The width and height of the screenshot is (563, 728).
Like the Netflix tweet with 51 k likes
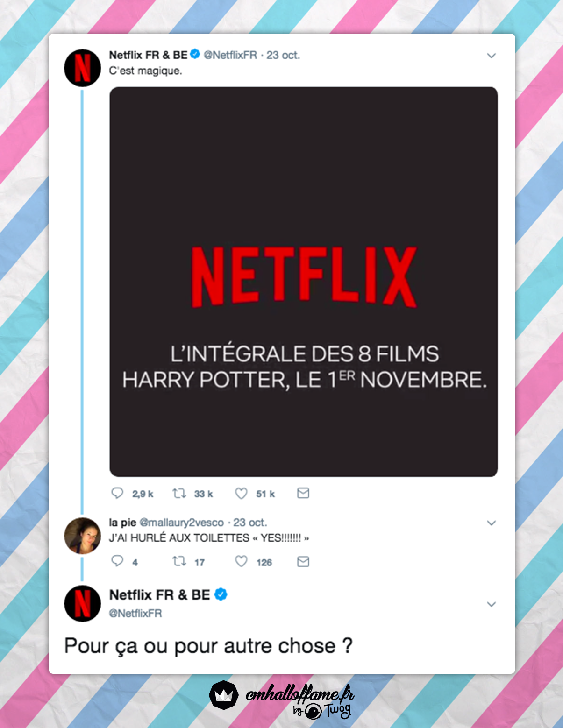(241, 494)
